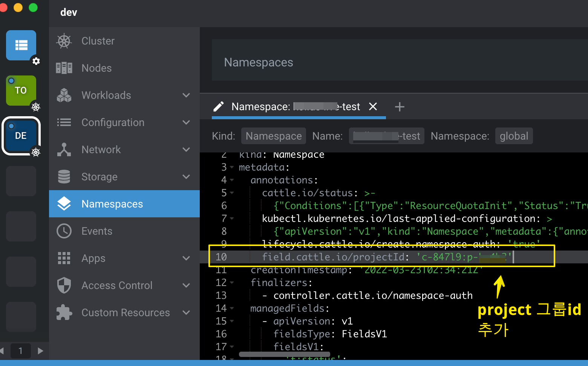Open the Events menu item
The image size is (588, 366).
[x=124, y=231]
